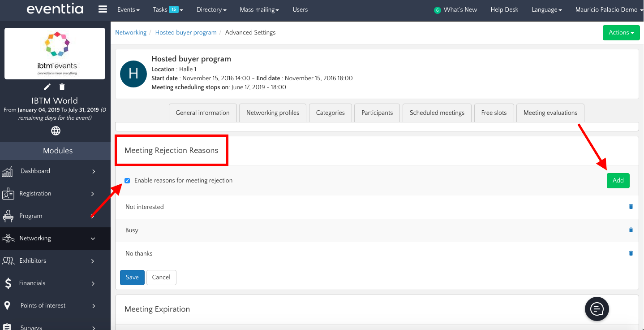644x330 pixels.
Task: Open the chat support bubble
Action: 597,309
